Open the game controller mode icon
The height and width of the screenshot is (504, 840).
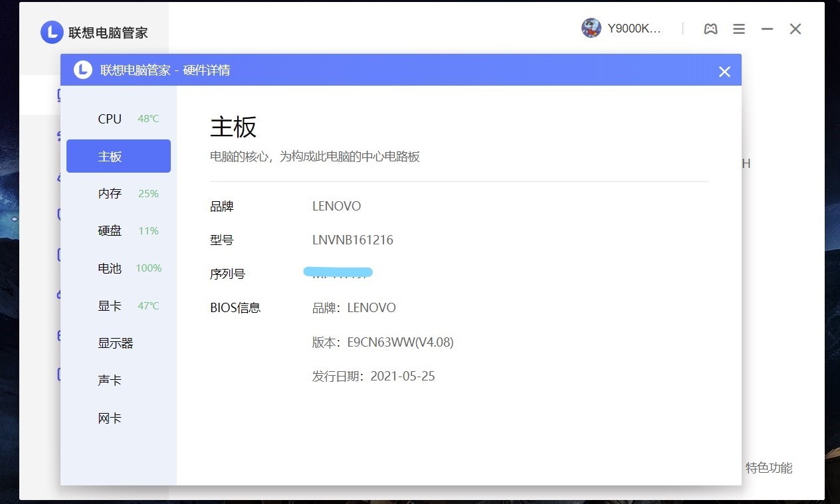click(710, 29)
